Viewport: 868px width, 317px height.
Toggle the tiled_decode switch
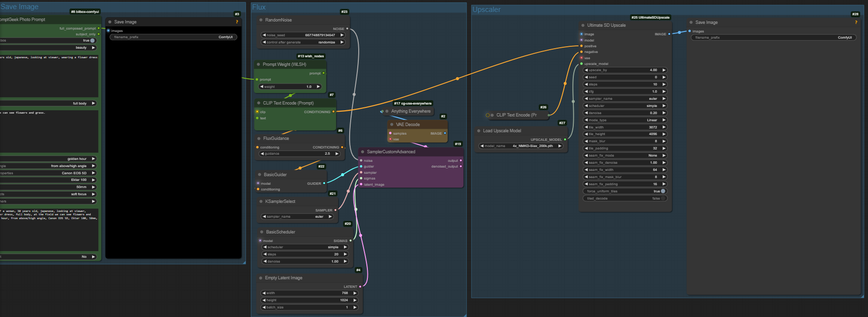[662, 198]
